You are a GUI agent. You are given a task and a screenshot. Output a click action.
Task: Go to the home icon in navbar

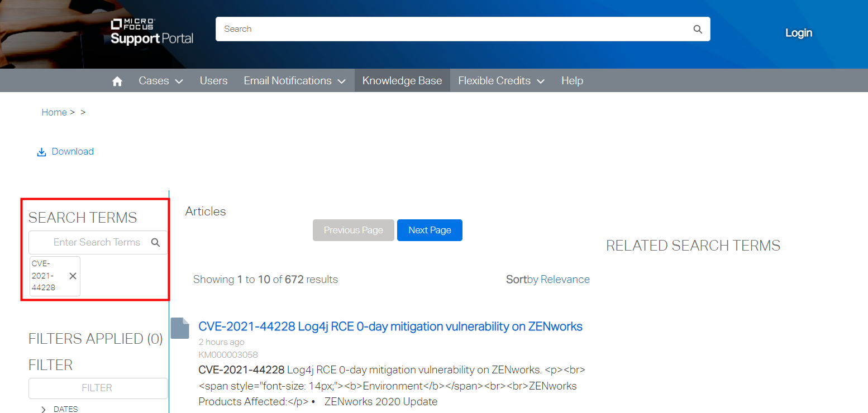pos(117,81)
